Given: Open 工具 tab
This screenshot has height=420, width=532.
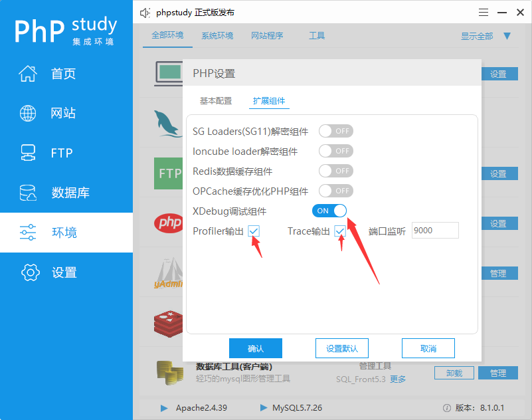Looking at the screenshot, I should click(317, 36).
